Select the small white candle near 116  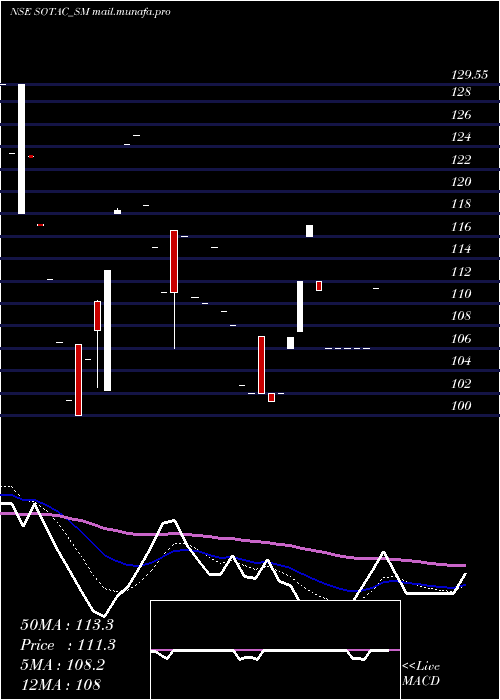[x=309, y=231]
